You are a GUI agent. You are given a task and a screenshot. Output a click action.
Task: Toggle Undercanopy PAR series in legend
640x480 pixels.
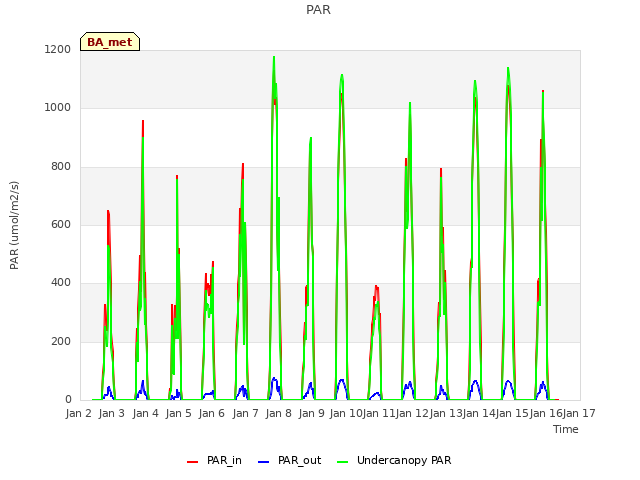[394, 460]
